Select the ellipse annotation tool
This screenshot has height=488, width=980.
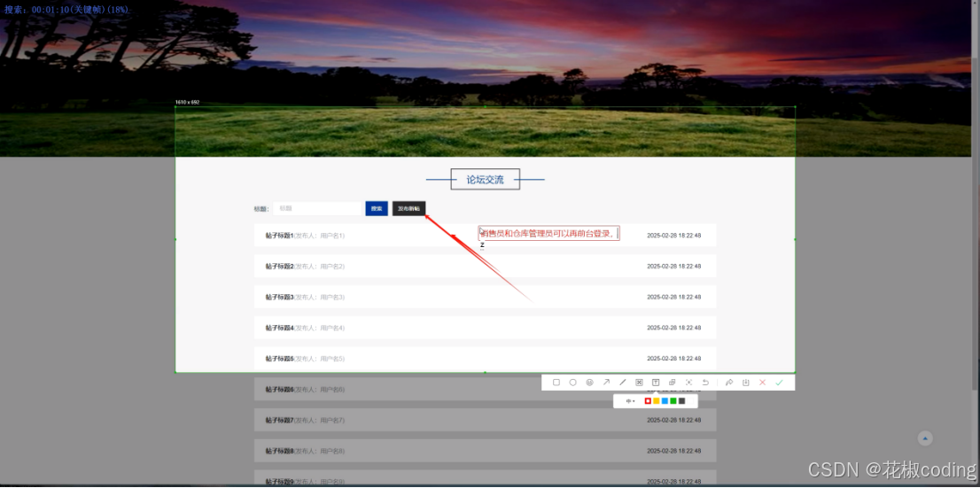pos(572,383)
